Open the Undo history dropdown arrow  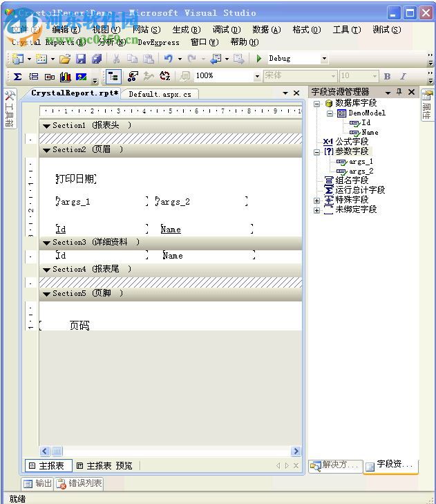[x=180, y=59]
